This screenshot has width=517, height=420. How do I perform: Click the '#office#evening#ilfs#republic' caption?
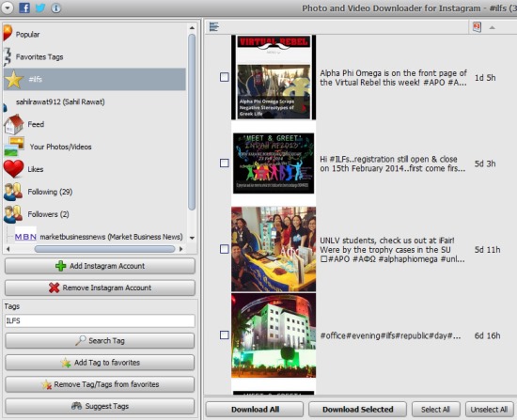tap(391, 335)
